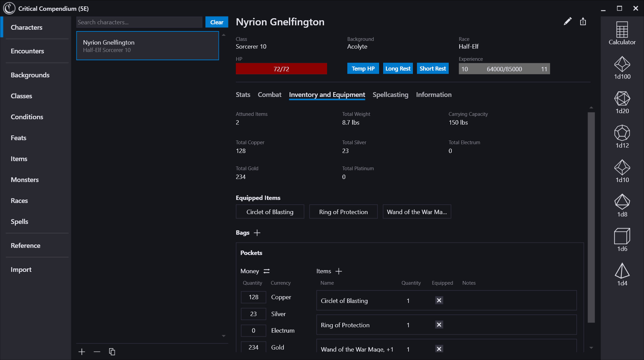Take a Short Rest
Screen dimensions: 644x360
click(x=432, y=68)
